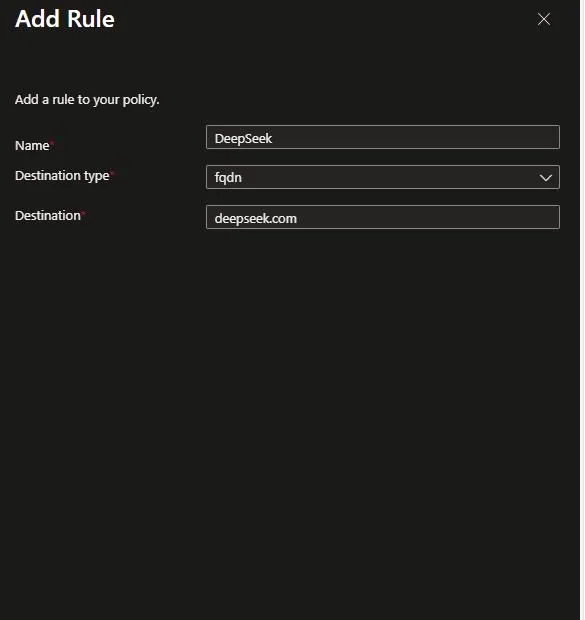Click the Name label
Image resolution: width=585 pixels, height=620 pixels.
32,146
